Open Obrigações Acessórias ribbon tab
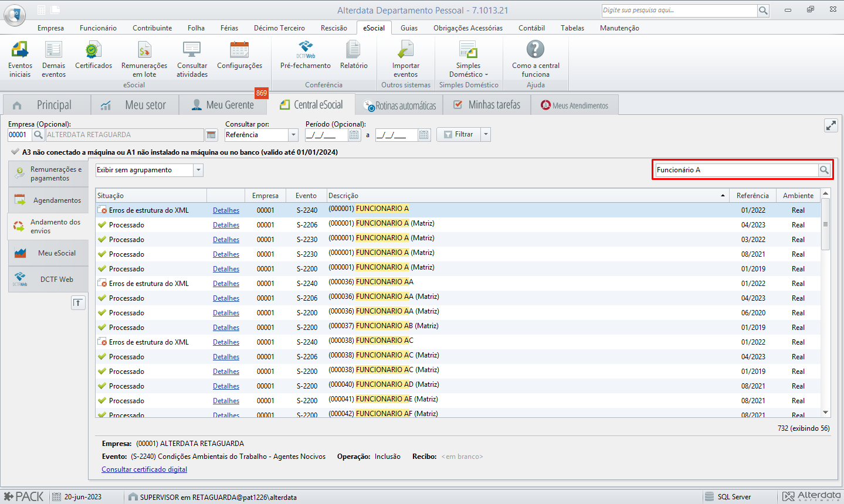844x504 pixels. (x=468, y=28)
